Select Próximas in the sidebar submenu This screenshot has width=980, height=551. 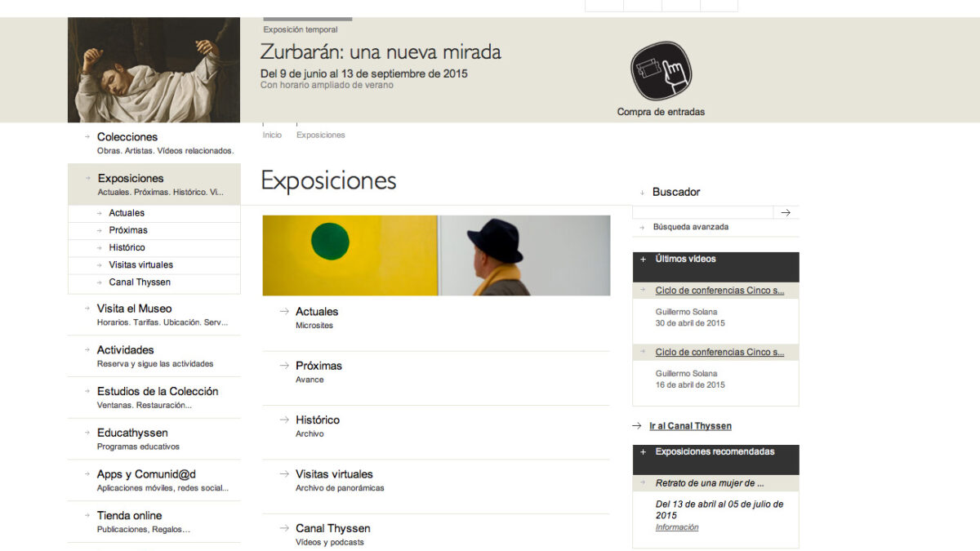(x=128, y=230)
